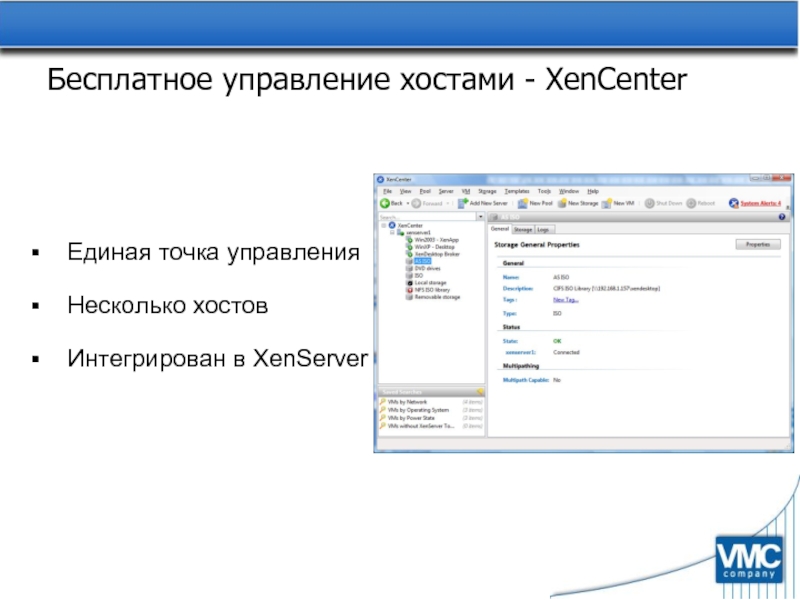
Task: Click inside the Search... input field
Action: pyautogui.click(x=427, y=217)
